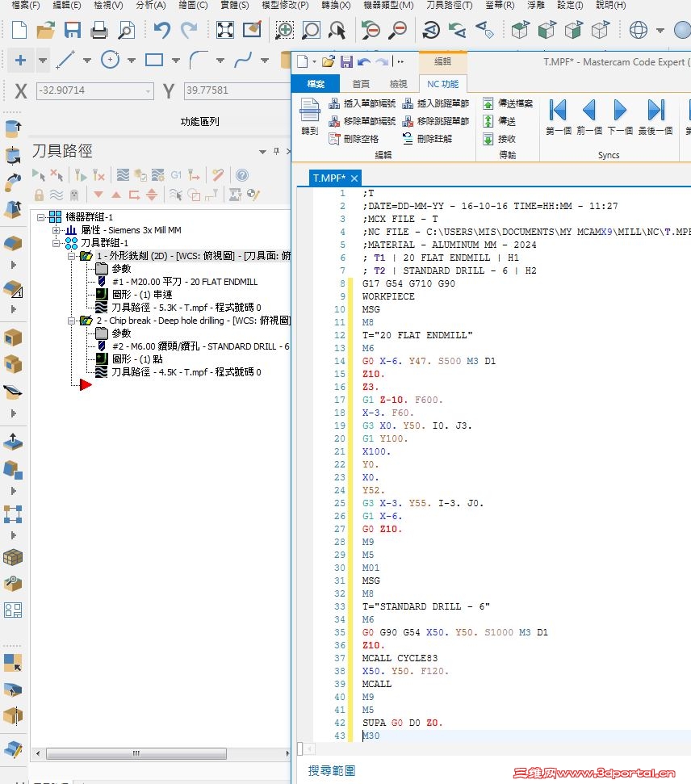Open a file with the folder icon

pos(45,30)
